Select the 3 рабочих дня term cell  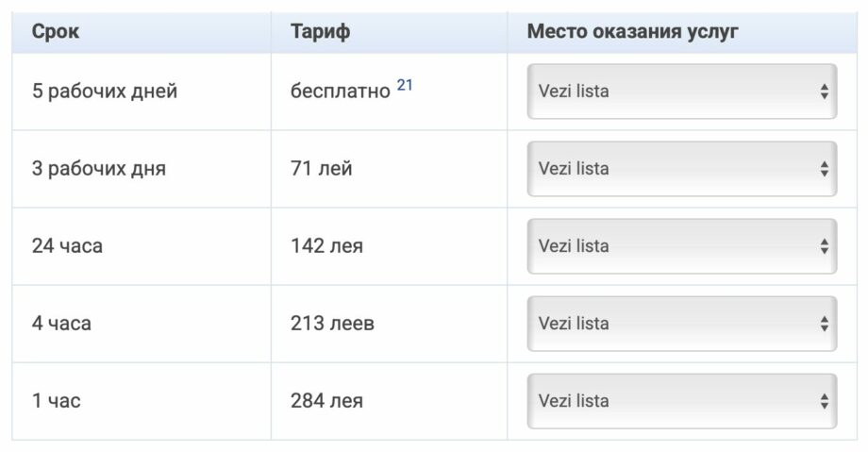point(99,169)
